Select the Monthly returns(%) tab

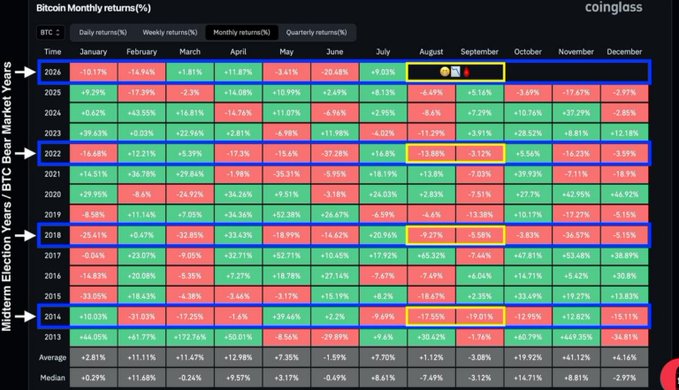click(242, 32)
